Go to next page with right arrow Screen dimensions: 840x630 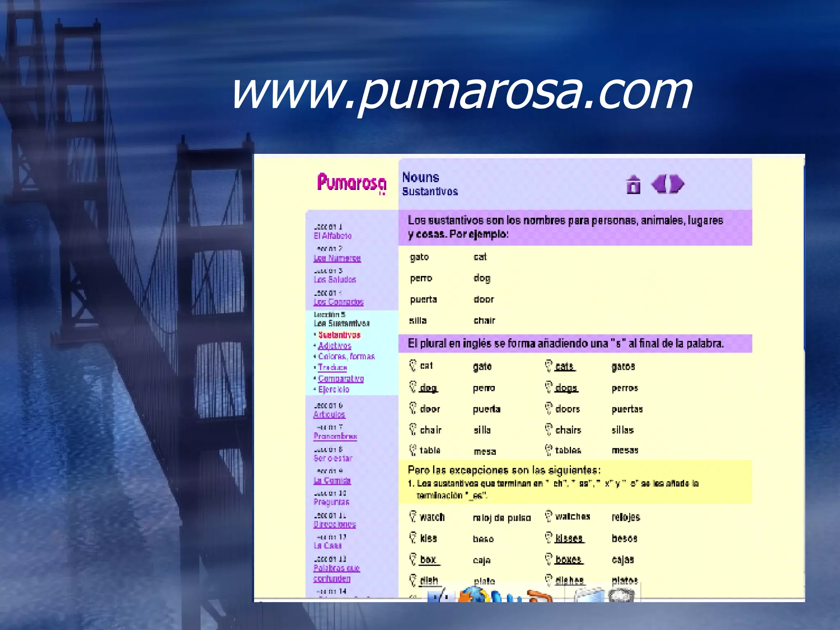(x=677, y=184)
